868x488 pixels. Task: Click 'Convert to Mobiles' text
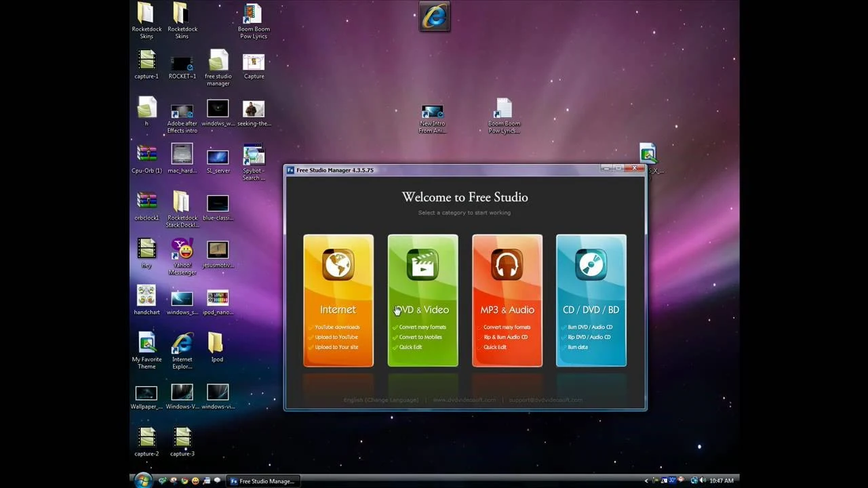tap(420, 337)
